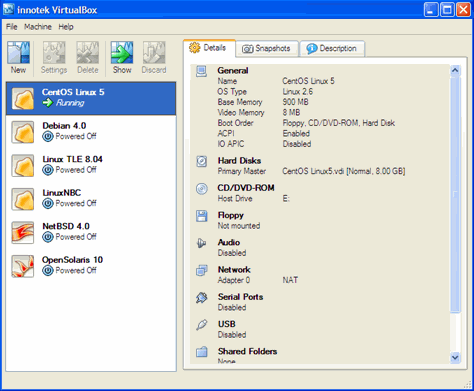Click the Shared Folders folder icon

[x=202, y=352]
